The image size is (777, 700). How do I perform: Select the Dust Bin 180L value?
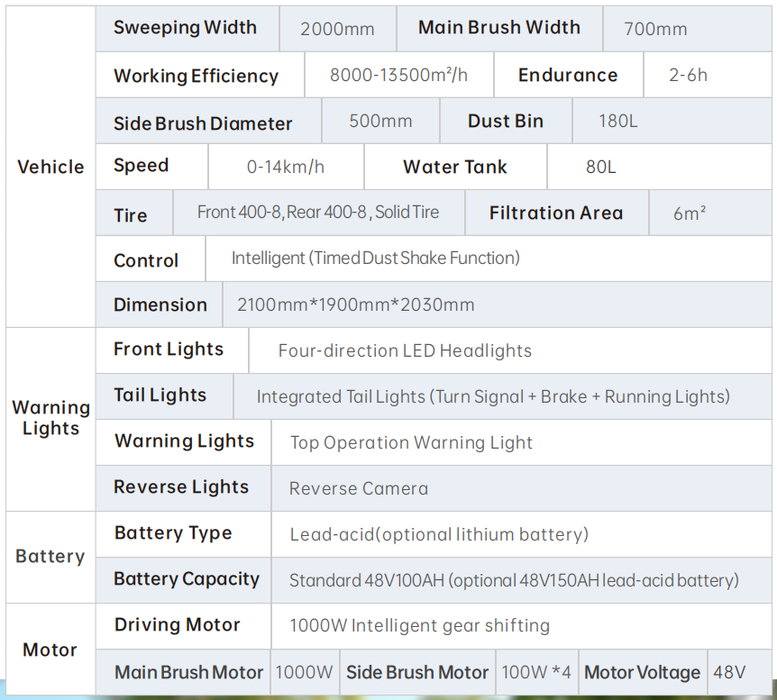[x=618, y=122]
